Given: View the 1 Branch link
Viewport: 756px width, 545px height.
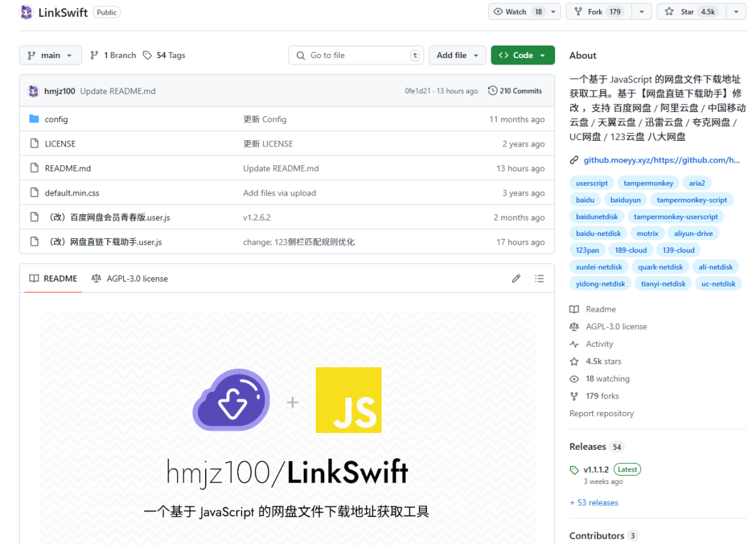Looking at the screenshot, I should tap(113, 55).
